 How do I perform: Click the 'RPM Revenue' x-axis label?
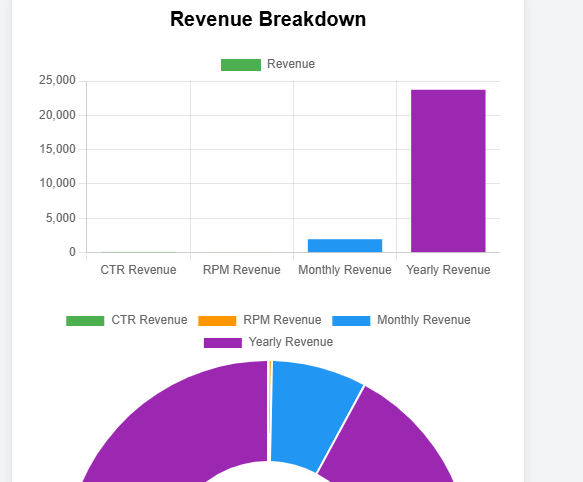[x=242, y=270]
